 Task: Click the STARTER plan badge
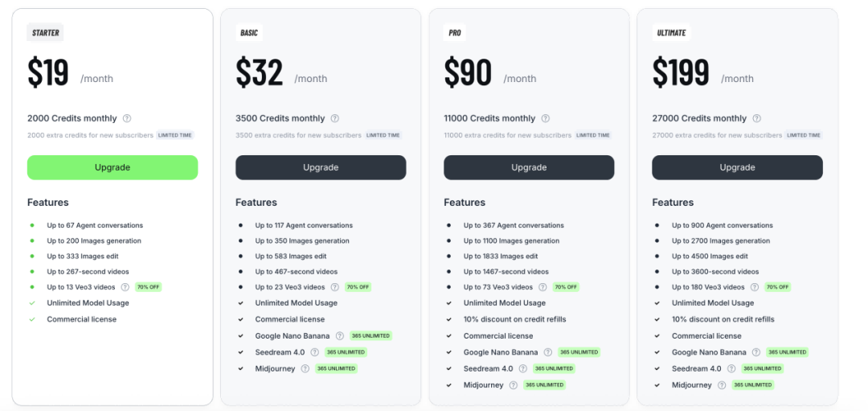[45, 33]
